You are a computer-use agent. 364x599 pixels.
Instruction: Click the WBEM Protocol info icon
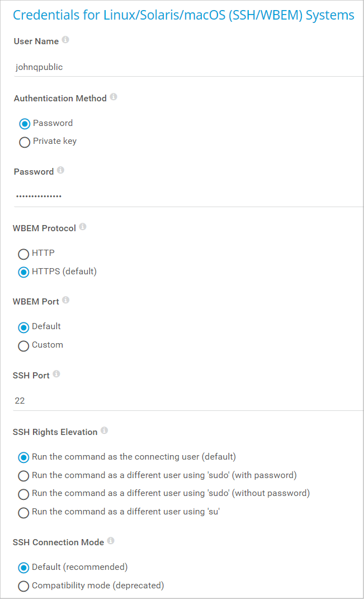click(x=83, y=227)
